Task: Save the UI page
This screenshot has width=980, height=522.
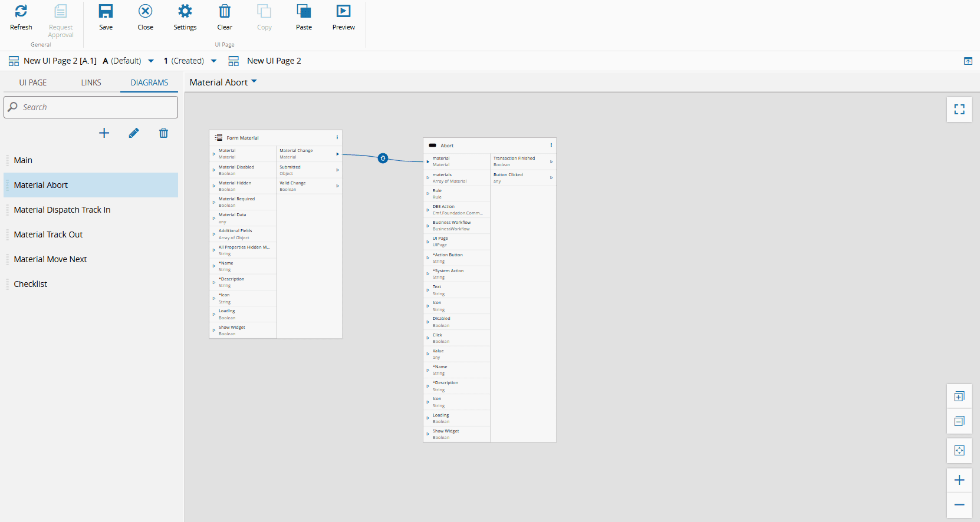Action: pos(106,12)
